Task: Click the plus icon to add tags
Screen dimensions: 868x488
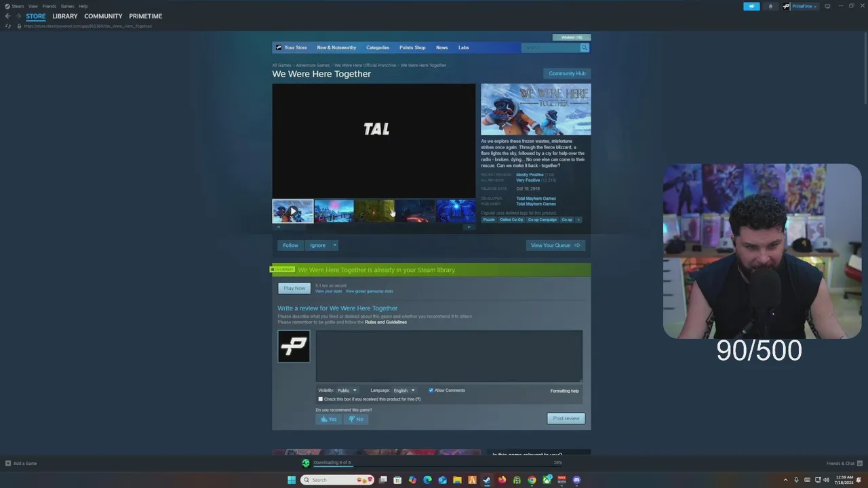Action: tap(578, 220)
